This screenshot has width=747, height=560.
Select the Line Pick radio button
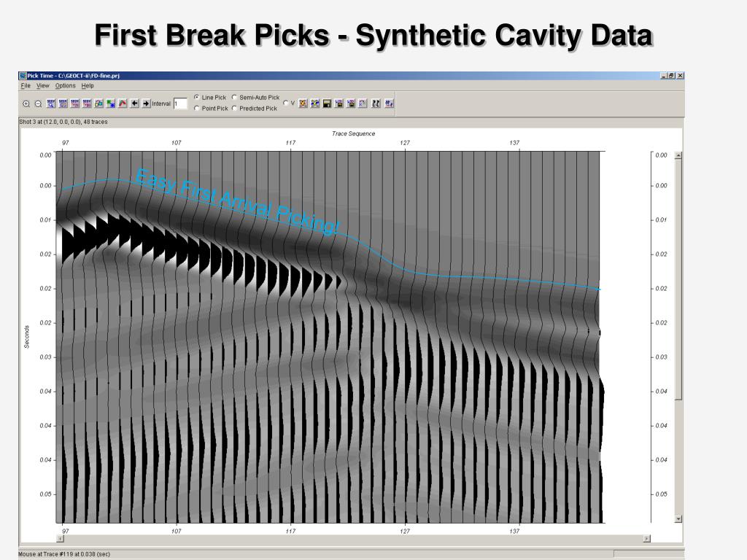point(197,97)
